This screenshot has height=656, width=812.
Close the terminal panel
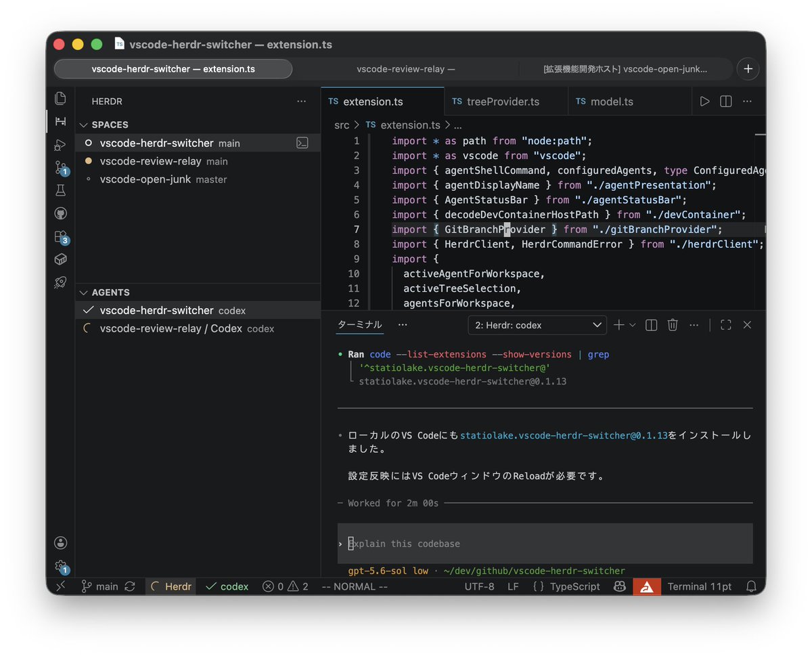747,325
